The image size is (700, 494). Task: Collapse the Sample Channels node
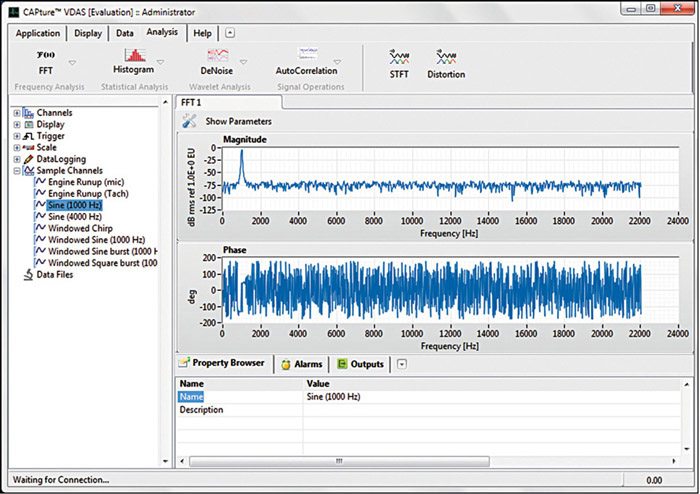pyautogui.click(x=17, y=171)
